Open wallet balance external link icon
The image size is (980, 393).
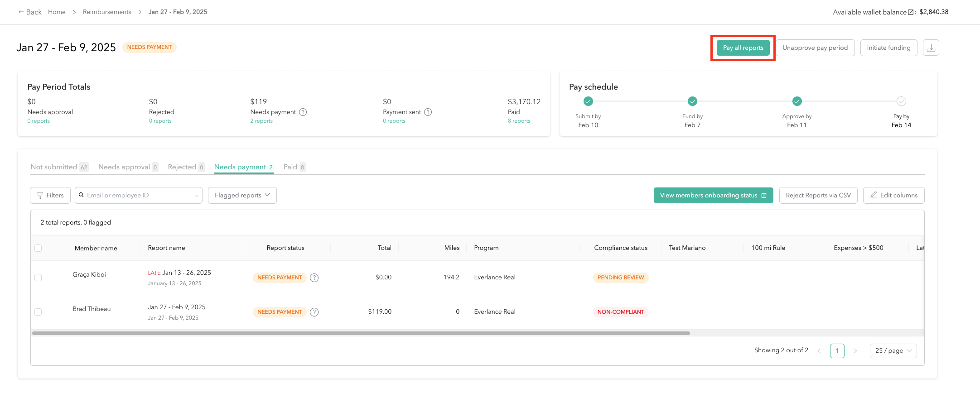(x=911, y=12)
